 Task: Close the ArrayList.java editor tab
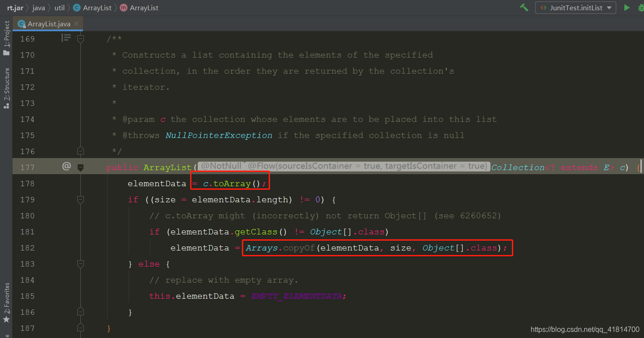click(76, 24)
